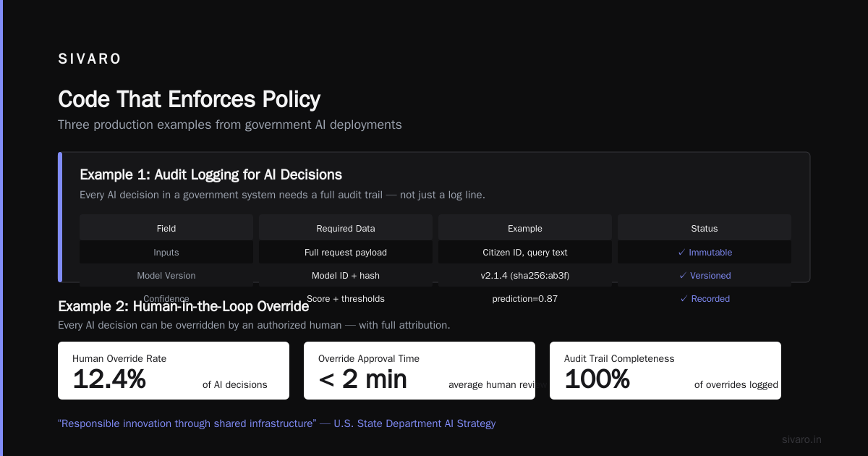Click the Human Override Rate label
Screen dimensions: 868x456
[119, 358]
